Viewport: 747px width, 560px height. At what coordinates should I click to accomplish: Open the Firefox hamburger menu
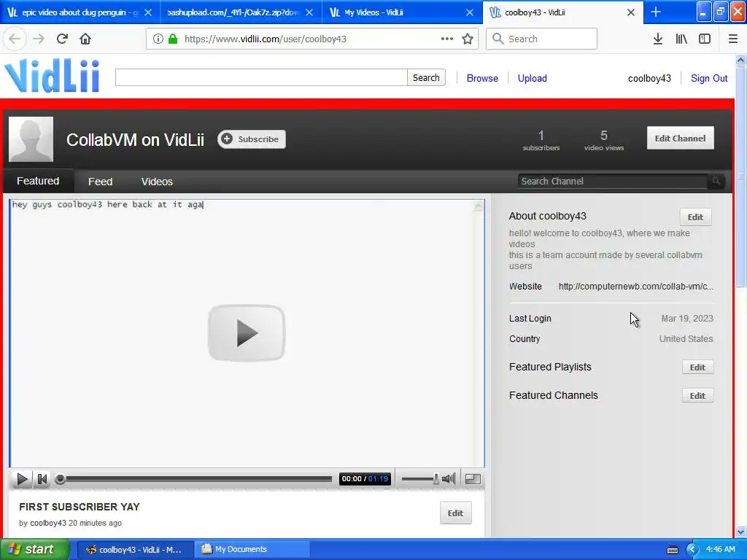point(733,39)
